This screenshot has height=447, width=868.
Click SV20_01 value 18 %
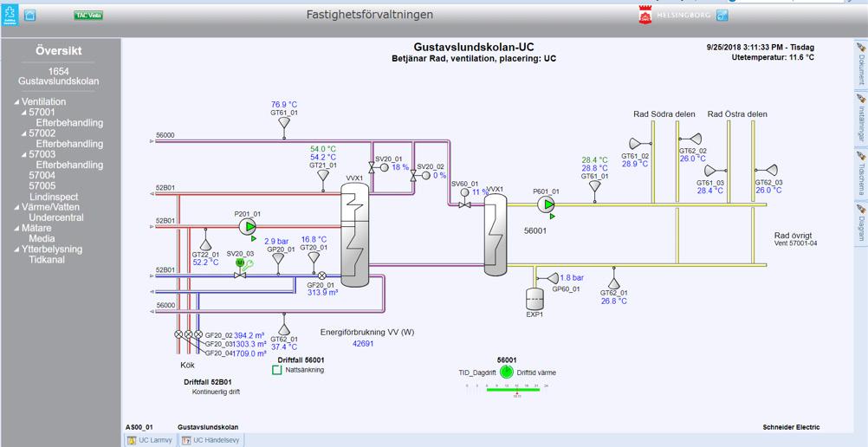coord(400,166)
